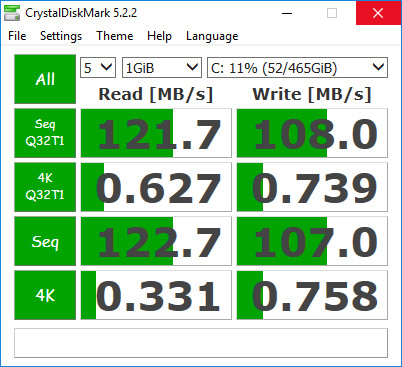
Task: Run the plain 4K test
Action: (45, 295)
